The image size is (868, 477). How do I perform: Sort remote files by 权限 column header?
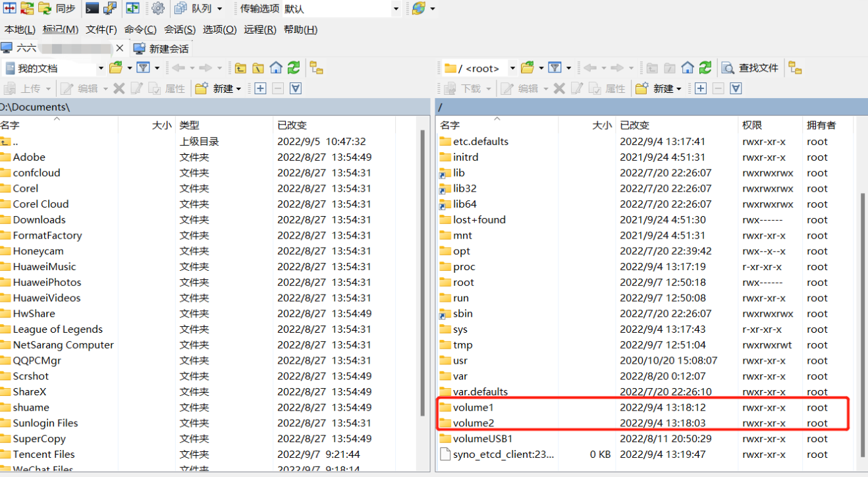pos(752,125)
